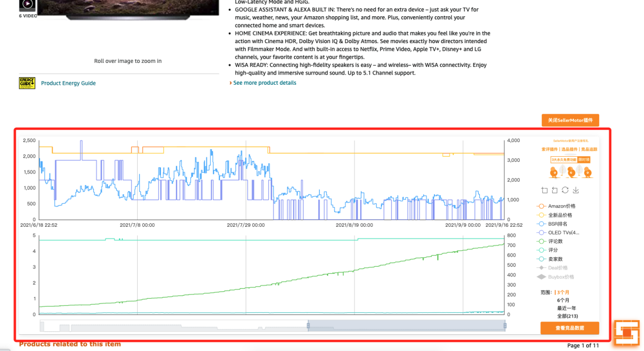Select the 3个月 range option
Image resolution: width=644 pixels, height=351 pixels.
click(563, 292)
